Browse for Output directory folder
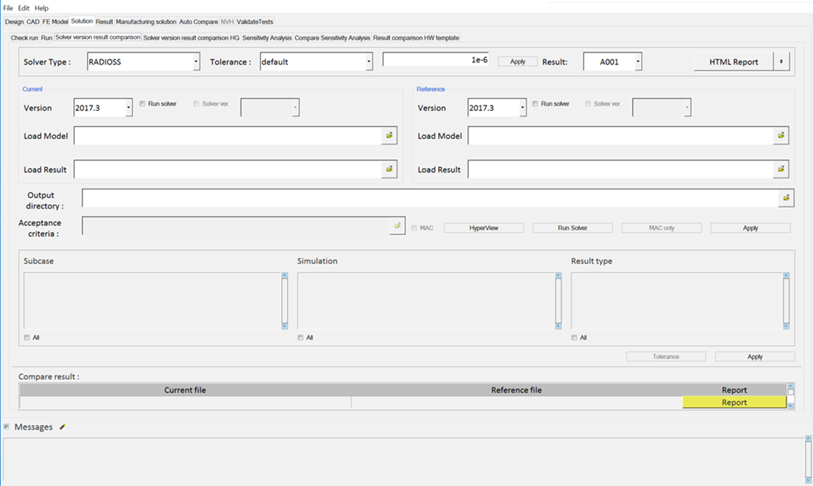Image resolution: width=813 pixels, height=486 pixels. point(786,198)
